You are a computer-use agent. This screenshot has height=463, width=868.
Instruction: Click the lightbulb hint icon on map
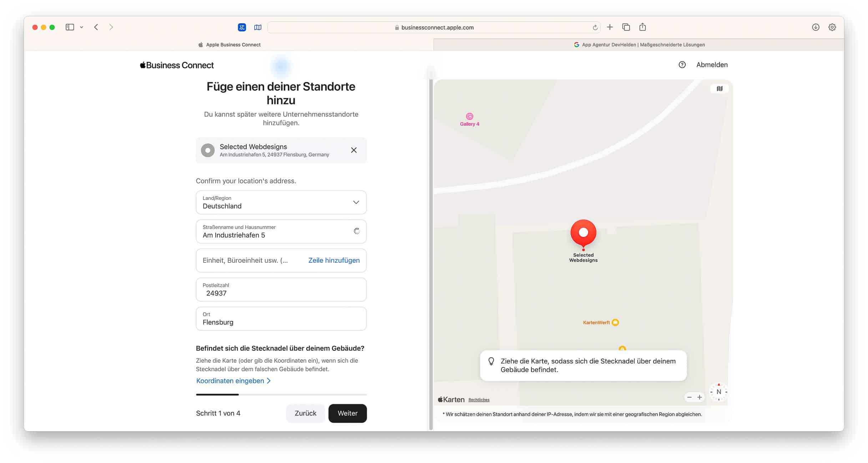[491, 361]
